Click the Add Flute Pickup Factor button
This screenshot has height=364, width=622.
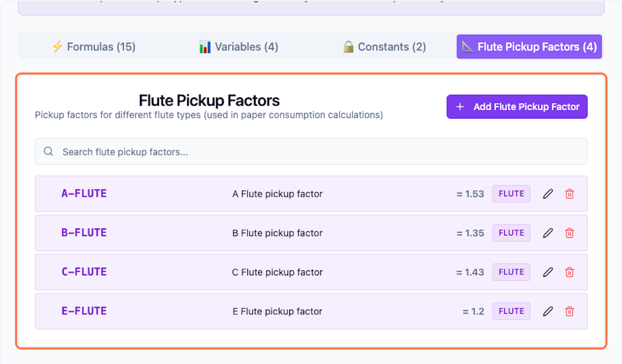(x=517, y=107)
